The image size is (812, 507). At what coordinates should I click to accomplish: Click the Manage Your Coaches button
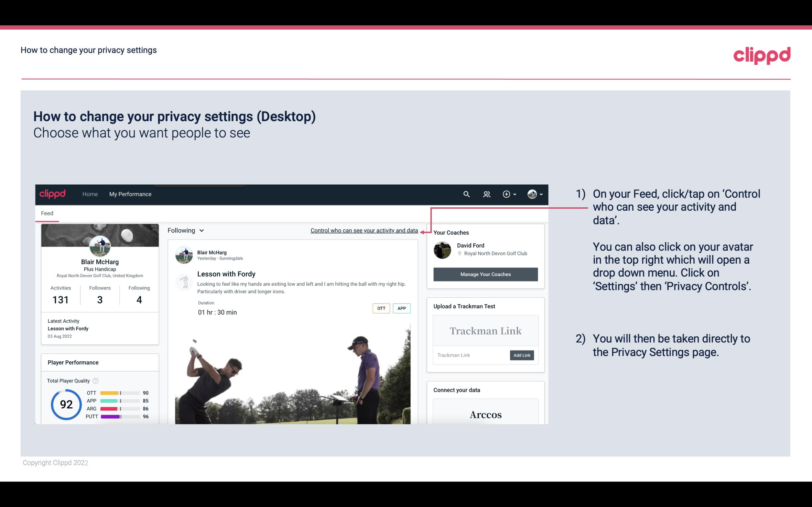pyautogui.click(x=485, y=274)
